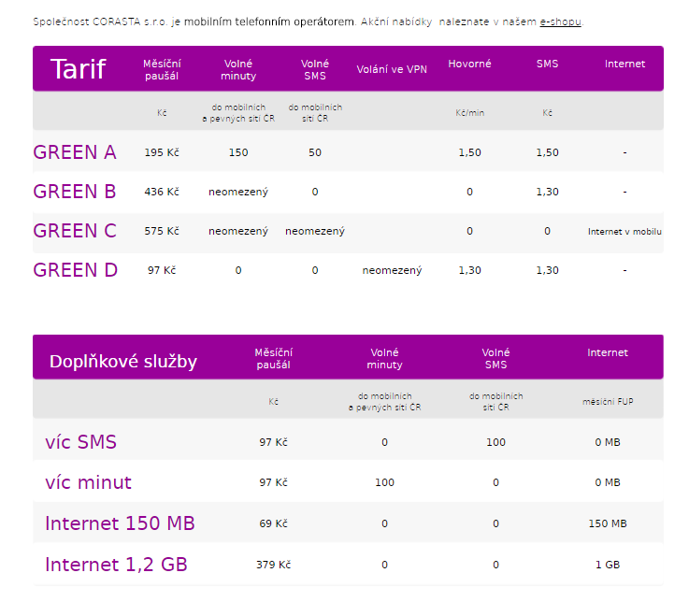The height and width of the screenshot is (616, 689).
Task: Click the Kč/min unit label
Action: [x=469, y=113]
